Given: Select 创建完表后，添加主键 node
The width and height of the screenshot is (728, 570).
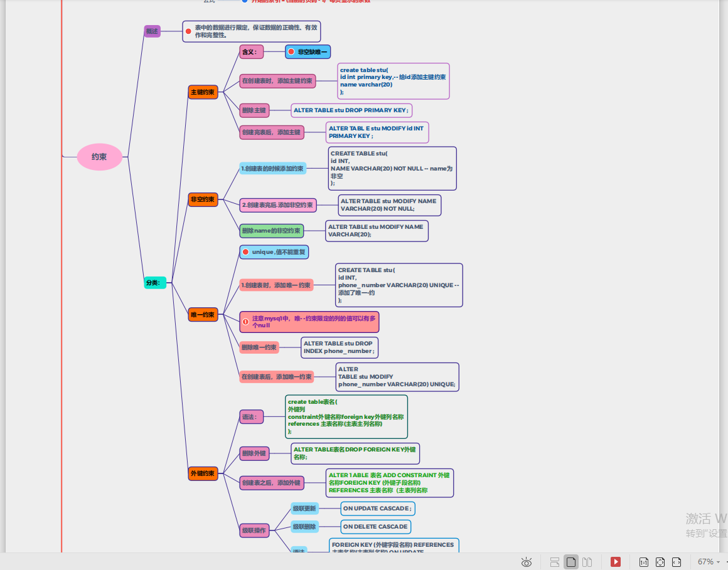Looking at the screenshot, I should [x=272, y=132].
